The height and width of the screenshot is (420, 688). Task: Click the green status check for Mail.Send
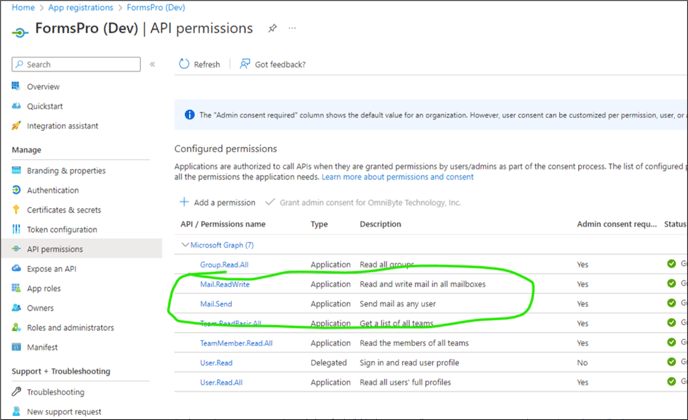pyautogui.click(x=671, y=303)
